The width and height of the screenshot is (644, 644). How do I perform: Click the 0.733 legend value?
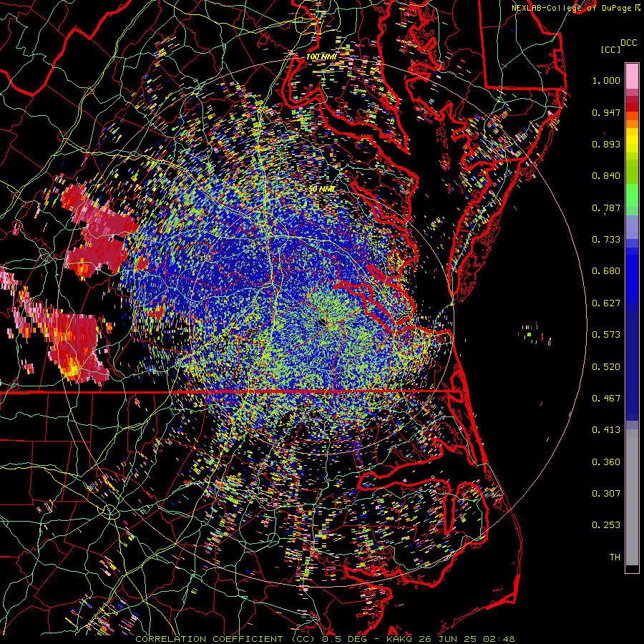tap(606, 240)
